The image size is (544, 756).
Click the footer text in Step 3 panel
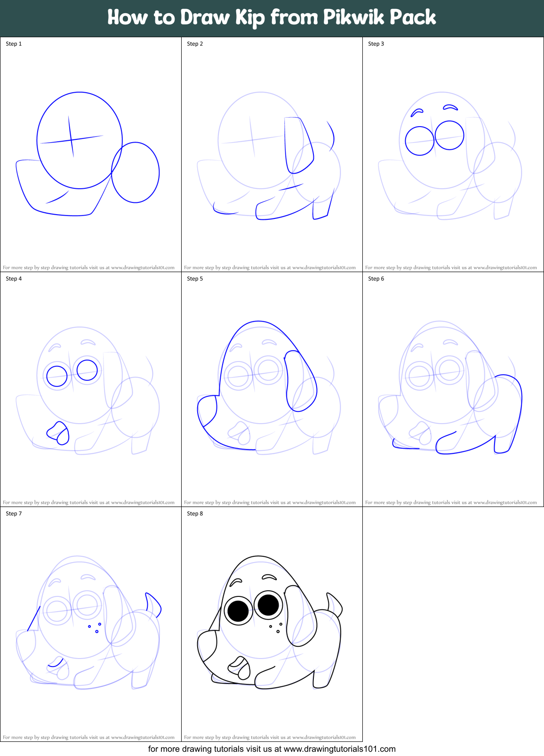pos(451,267)
